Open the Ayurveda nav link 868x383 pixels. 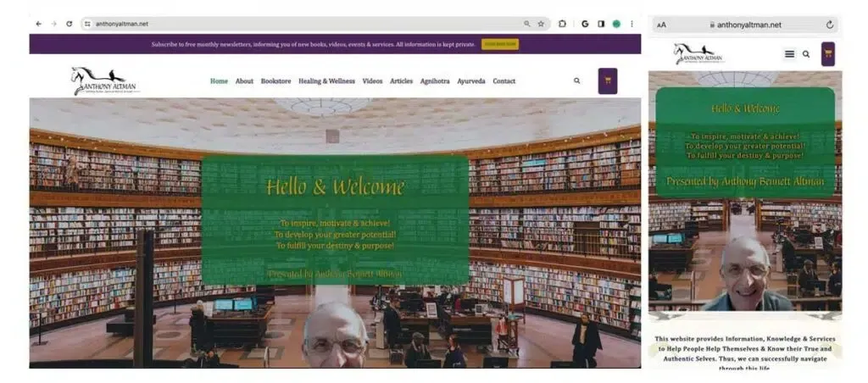click(x=471, y=80)
